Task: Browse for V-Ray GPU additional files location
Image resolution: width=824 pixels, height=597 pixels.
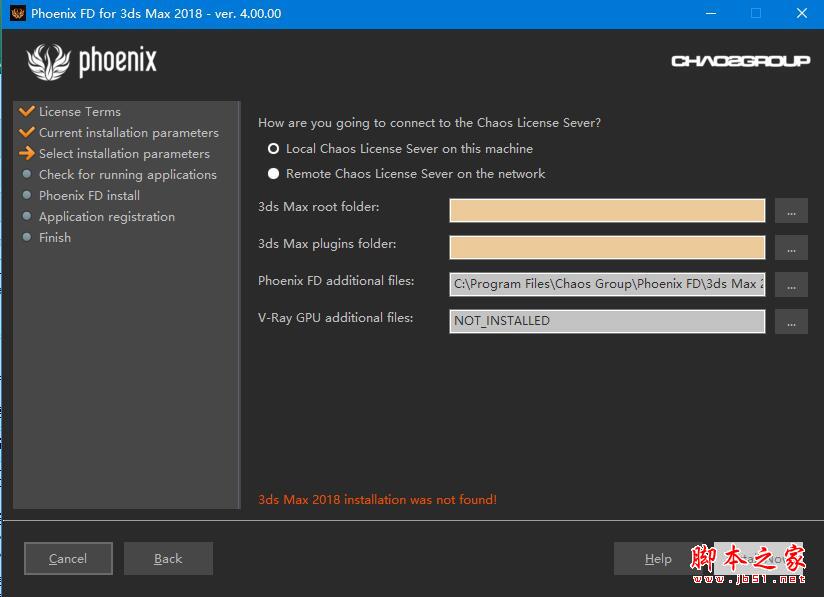Action: [x=791, y=321]
